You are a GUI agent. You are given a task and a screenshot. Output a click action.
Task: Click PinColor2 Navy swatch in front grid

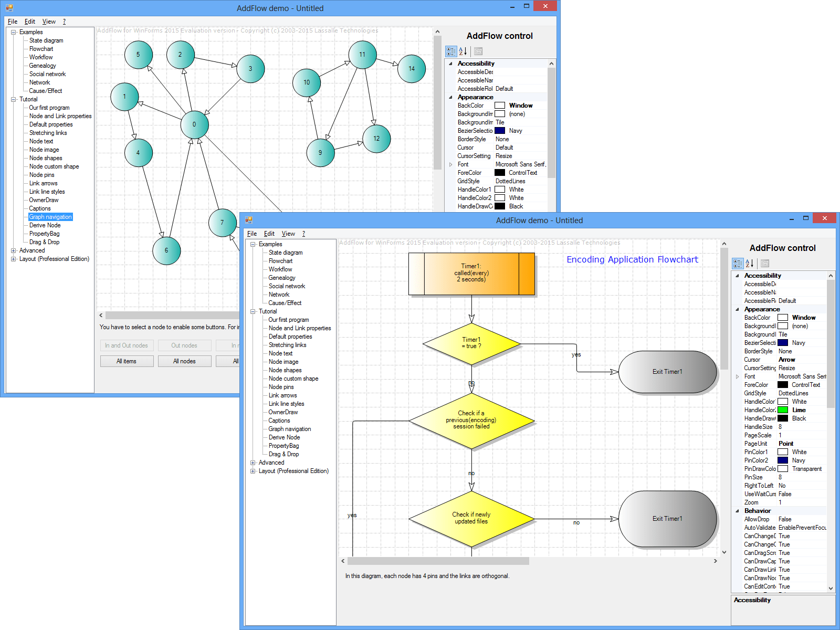click(783, 460)
